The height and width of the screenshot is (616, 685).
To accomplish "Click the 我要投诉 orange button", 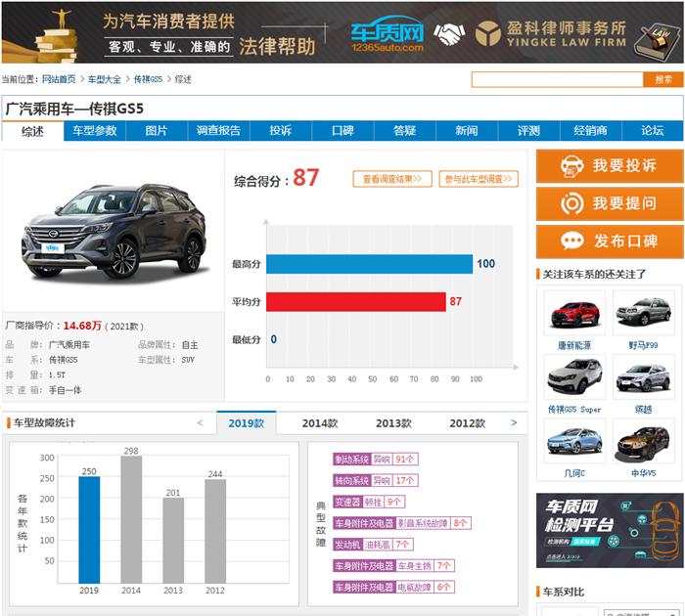I will [610, 166].
